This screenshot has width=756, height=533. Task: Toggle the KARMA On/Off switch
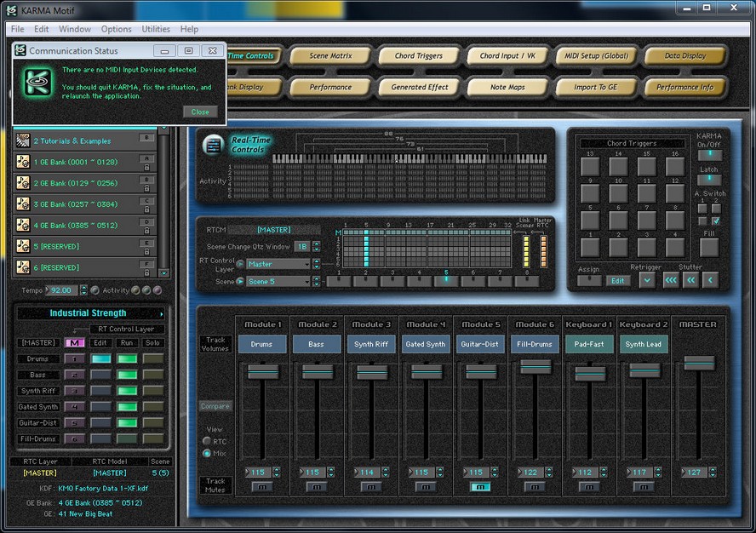pyautogui.click(x=708, y=155)
